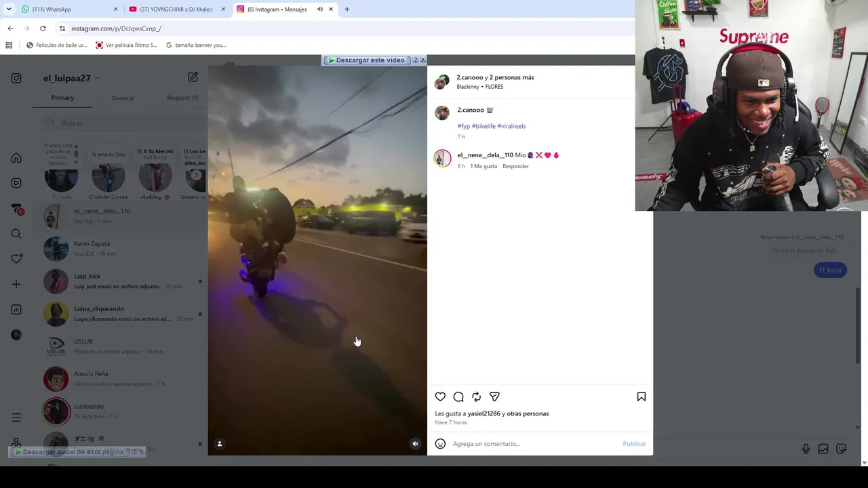
Task: Close the YouTube YOVNGCHIMI tab
Action: (223, 9)
